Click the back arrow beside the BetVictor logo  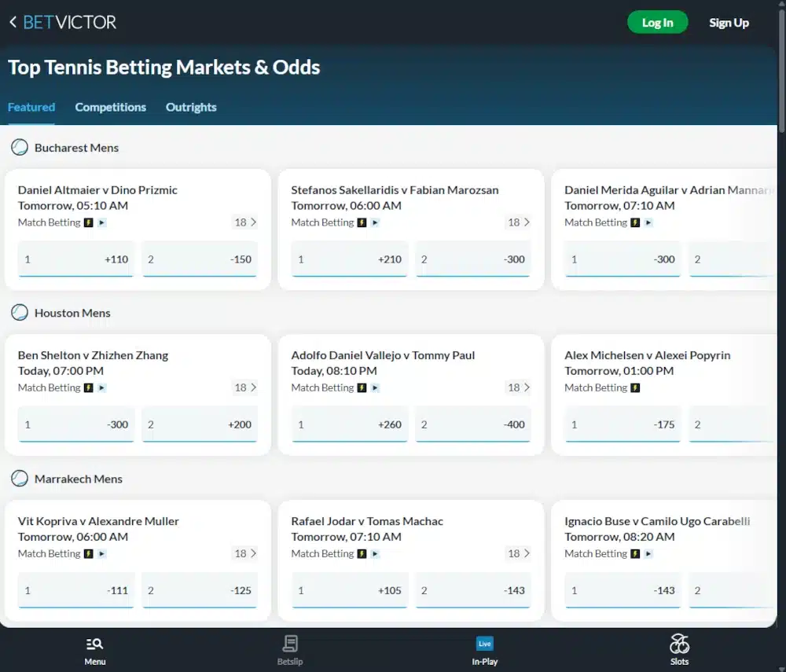coord(11,22)
